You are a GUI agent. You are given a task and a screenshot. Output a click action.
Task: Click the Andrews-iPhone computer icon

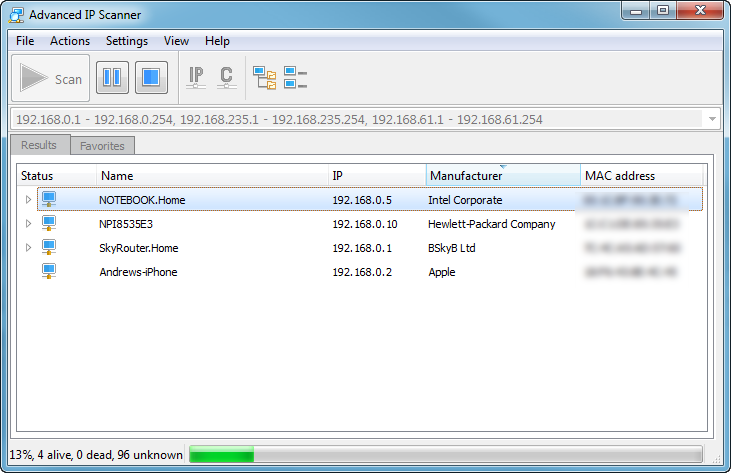(x=49, y=271)
